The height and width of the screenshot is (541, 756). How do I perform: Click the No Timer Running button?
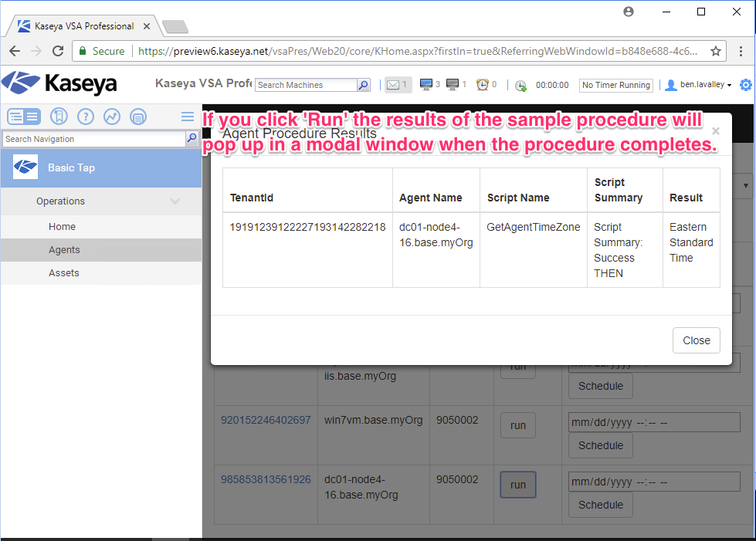tap(615, 85)
